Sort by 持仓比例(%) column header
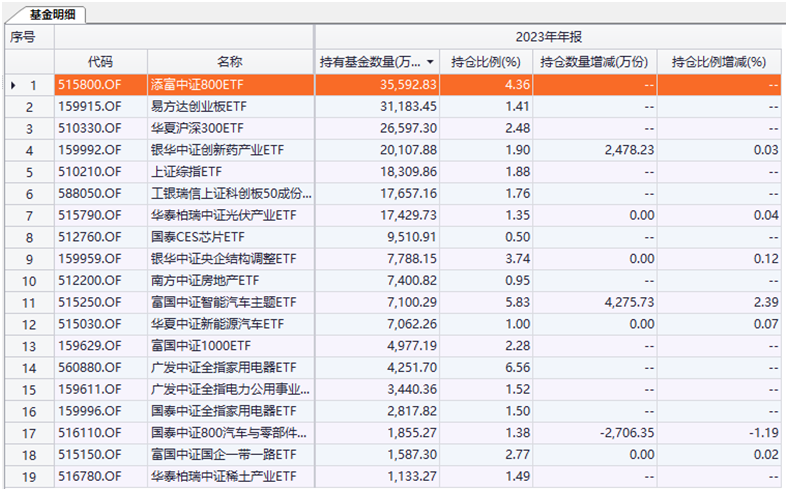788x491 pixels. click(x=486, y=62)
